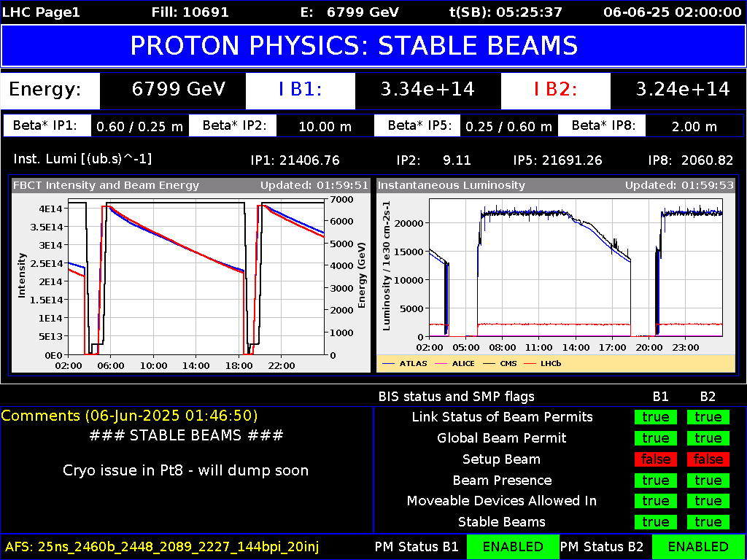Viewport: 747px width, 560px height.
Task: Select the 'IP1: 21406.76' luminosity reading
Action: [x=295, y=160]
